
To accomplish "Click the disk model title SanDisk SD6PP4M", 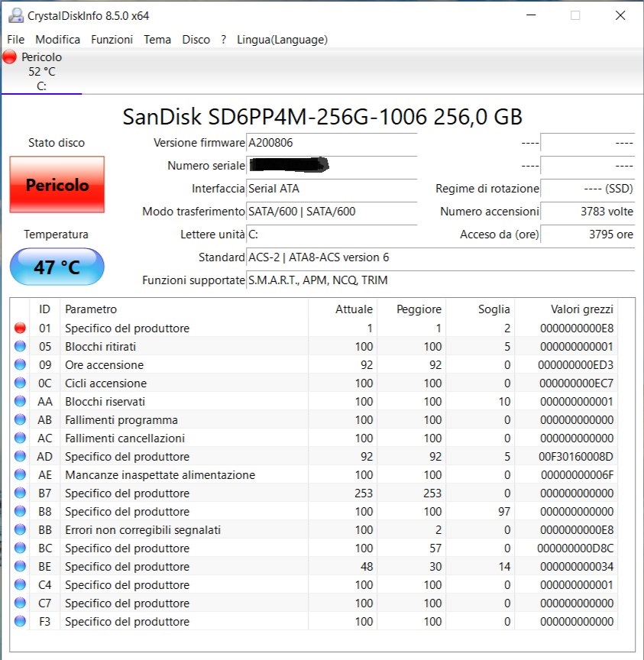I will (322, 117).
